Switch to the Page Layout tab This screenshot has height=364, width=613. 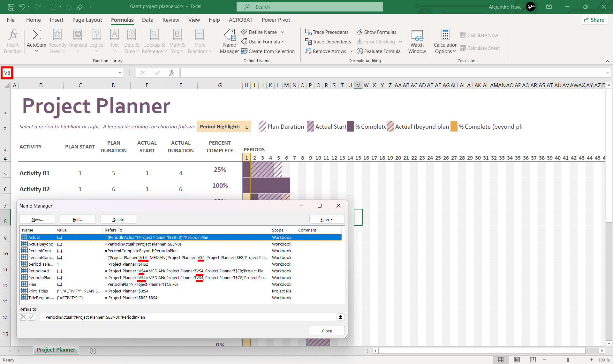(87, 20)
